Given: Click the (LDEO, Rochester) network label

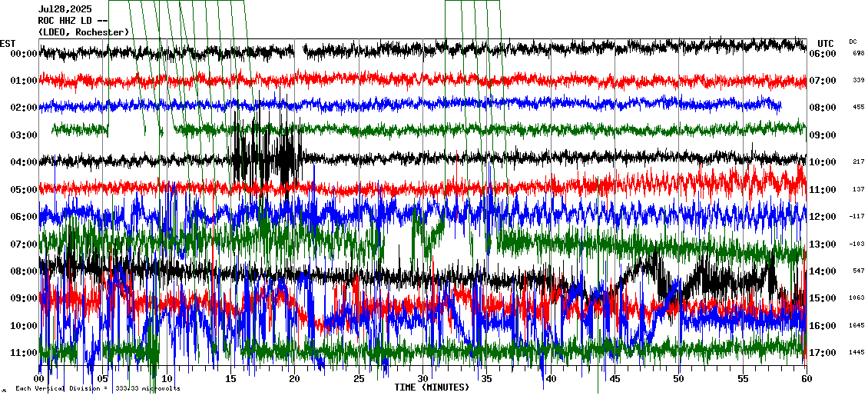Looking at the screenshot, I should [83, 32].
